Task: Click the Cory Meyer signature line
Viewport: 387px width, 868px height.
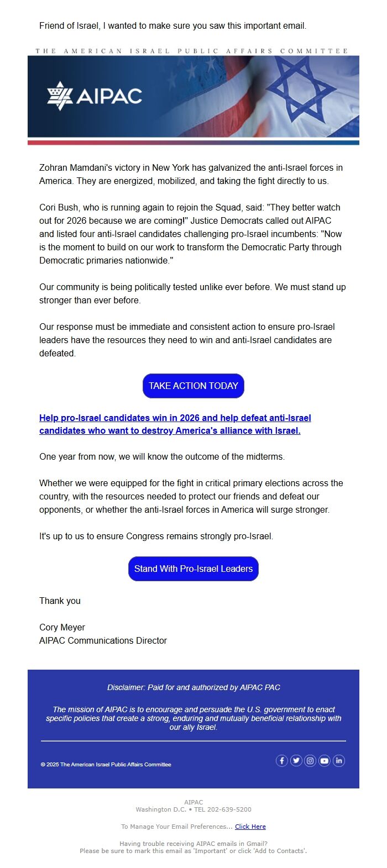Action: tap(61, 627)
